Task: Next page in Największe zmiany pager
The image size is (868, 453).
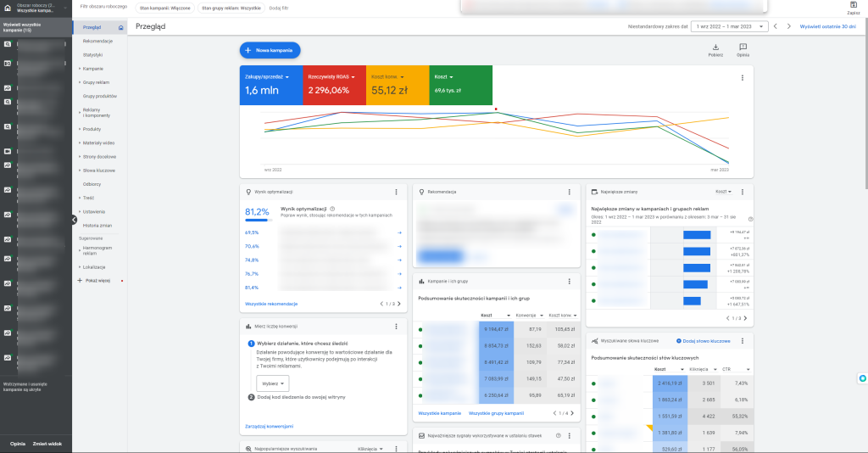Action: click(745, 318)
